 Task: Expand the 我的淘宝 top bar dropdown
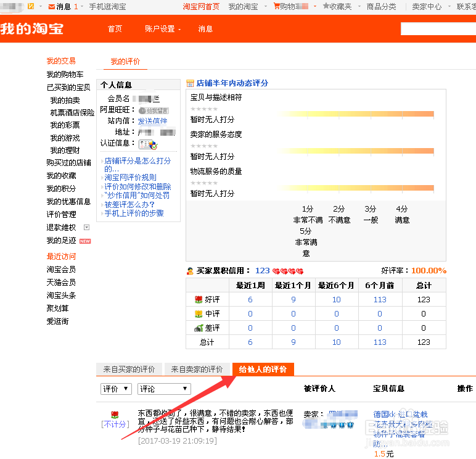click(x=266, y=6)
